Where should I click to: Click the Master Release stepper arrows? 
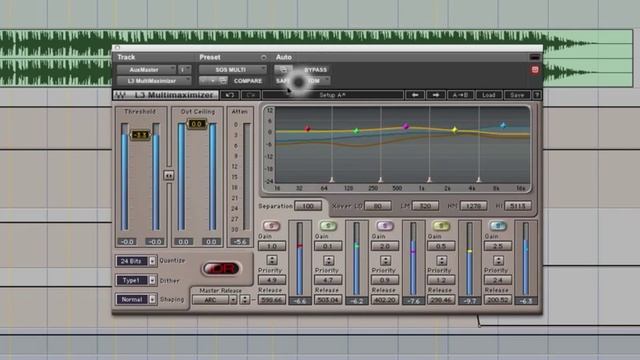point(245,300)
